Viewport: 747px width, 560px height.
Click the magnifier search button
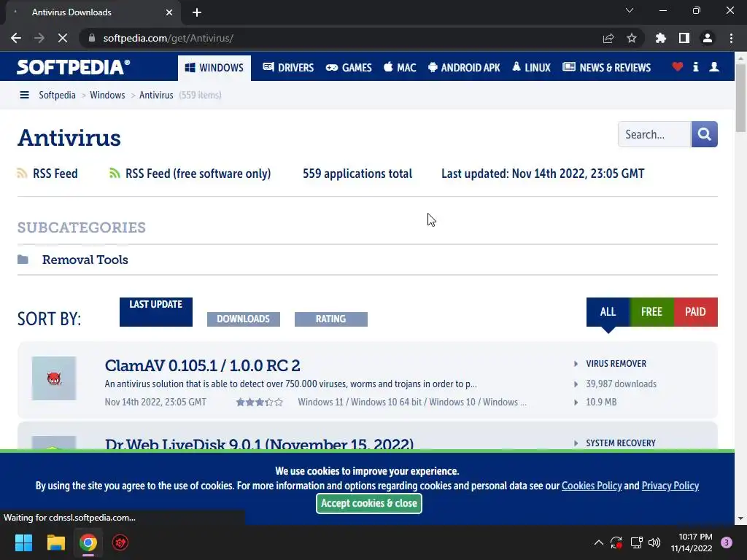point(704,134)
